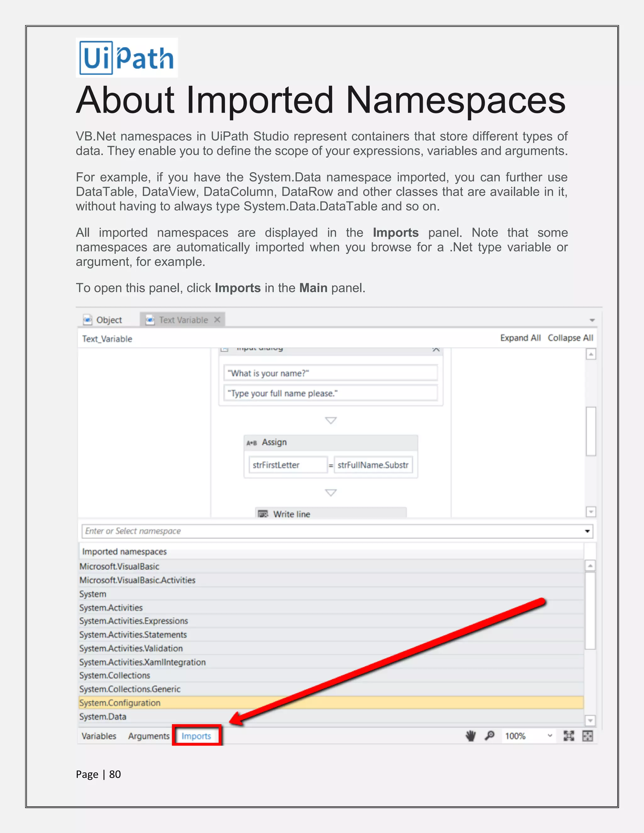Viewport: 644px width, 833px height.
Task: Toggle the overview panel icon
Action: click(587, 736)
